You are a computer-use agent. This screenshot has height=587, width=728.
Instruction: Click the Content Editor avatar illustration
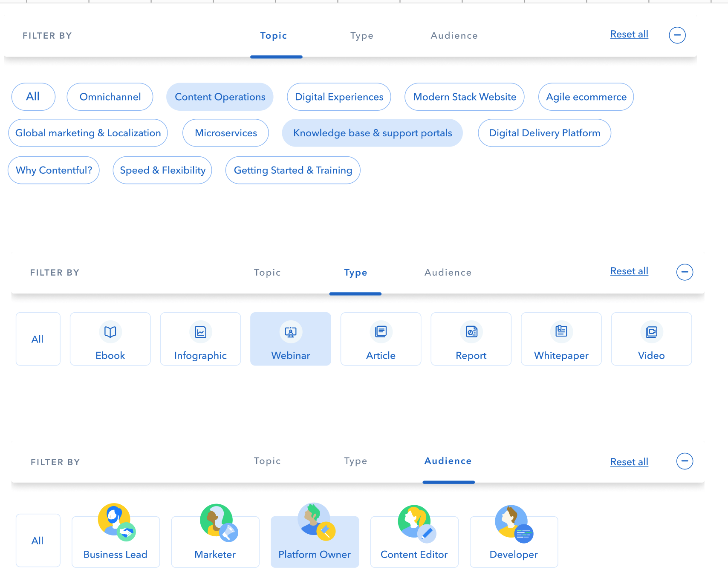coord(417,524)
